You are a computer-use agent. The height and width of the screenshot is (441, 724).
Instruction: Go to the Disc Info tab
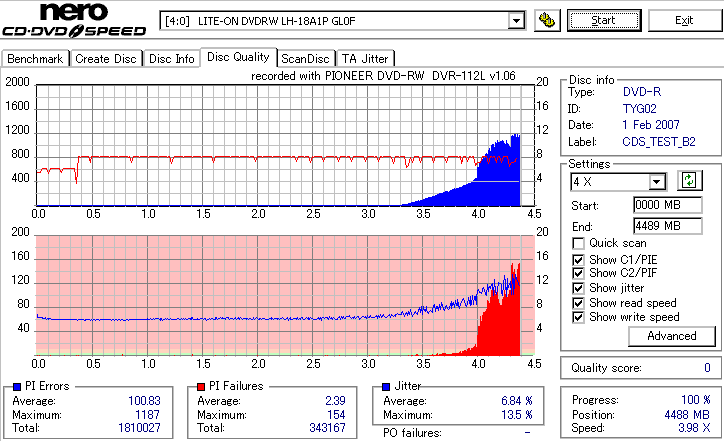pyautogui.click(x=171, y=59)
